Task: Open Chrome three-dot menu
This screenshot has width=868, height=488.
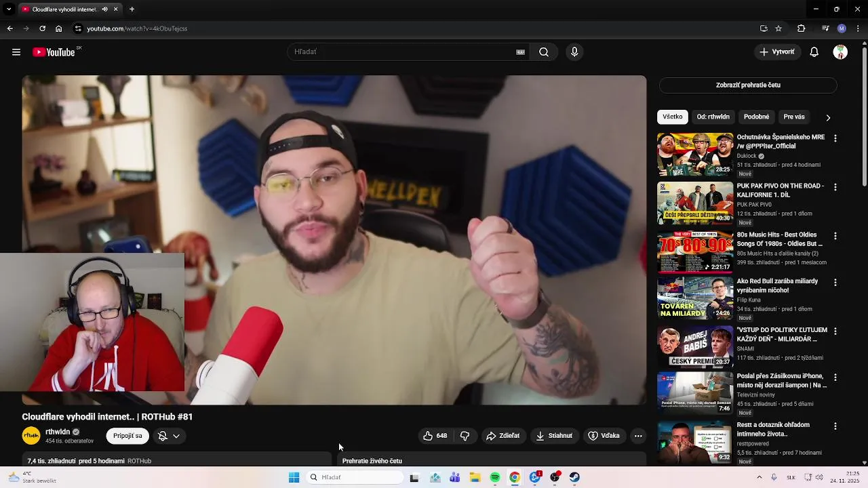Action: tap(858, 28)
